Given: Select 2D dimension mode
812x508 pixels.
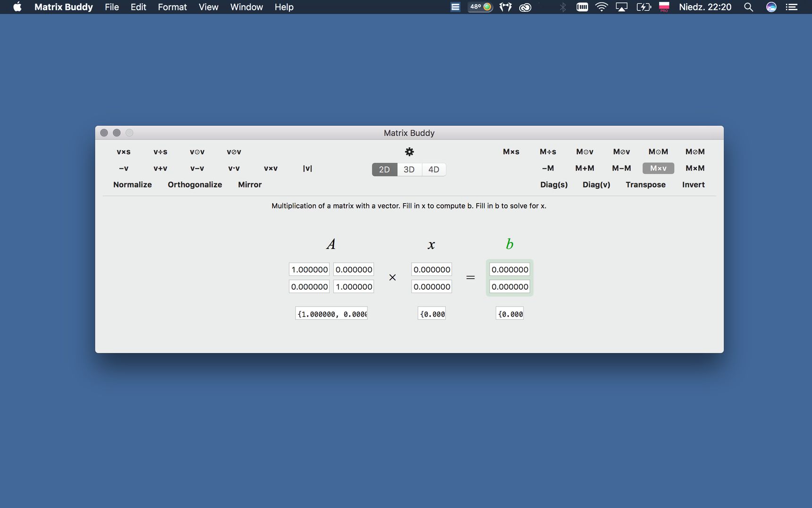Looking at the screenshot, I should (x=385, y=170).
